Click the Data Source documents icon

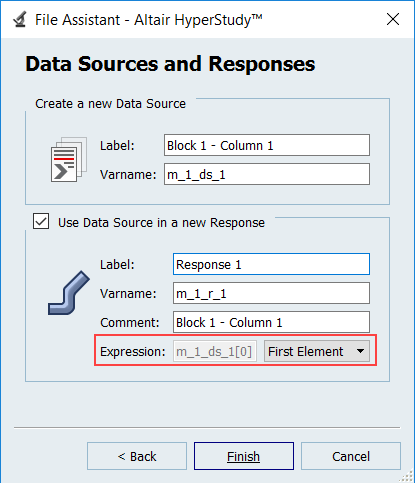pyautogui.click(x=69, y=159)
